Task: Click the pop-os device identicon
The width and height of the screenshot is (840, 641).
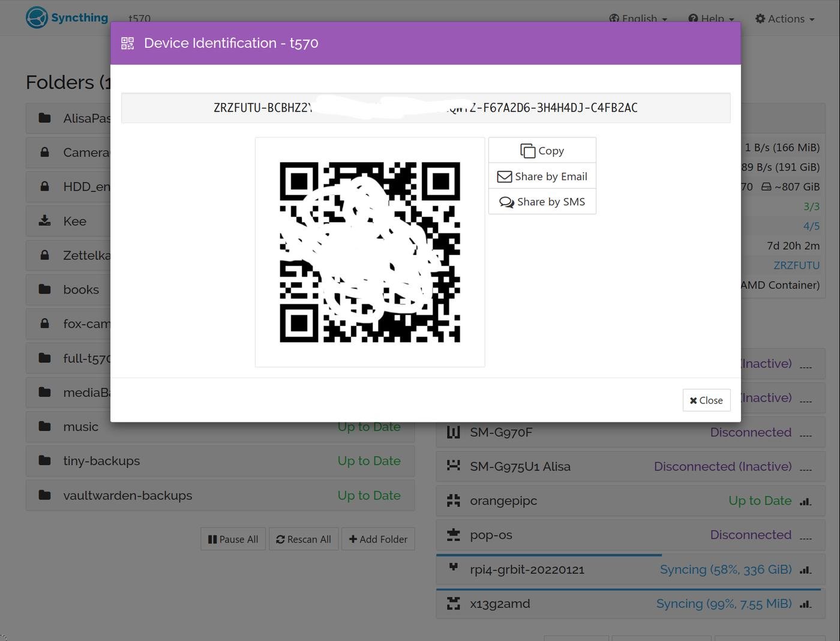Action: pyautogui.click(x=454, y=535)
